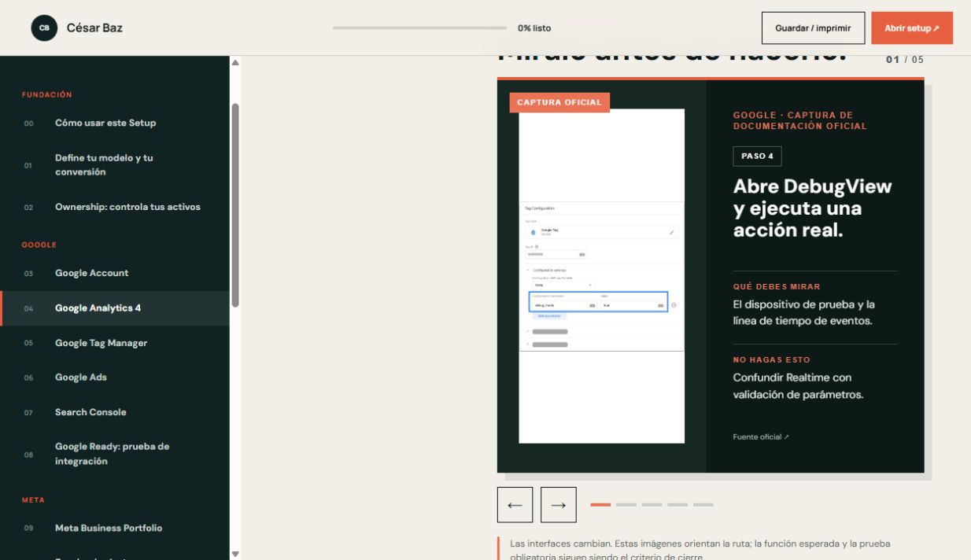Open Cómo usar este Setup section
Viewport: 971px width, 560px height.
tap(115, 123)
